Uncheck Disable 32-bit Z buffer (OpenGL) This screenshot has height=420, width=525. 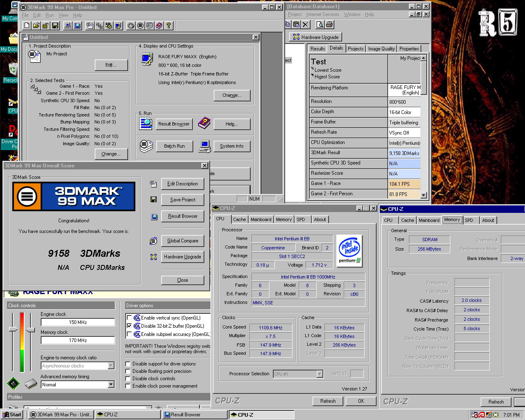coord(129,326)
